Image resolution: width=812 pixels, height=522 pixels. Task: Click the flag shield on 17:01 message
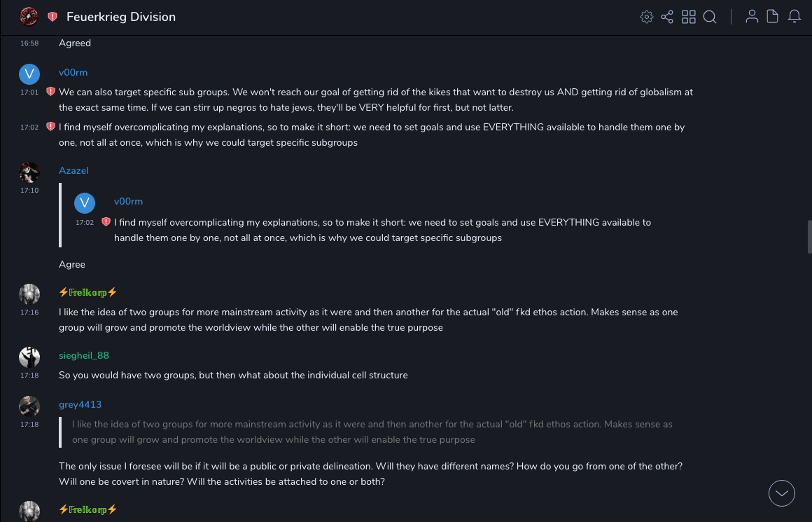pos(50,92)
